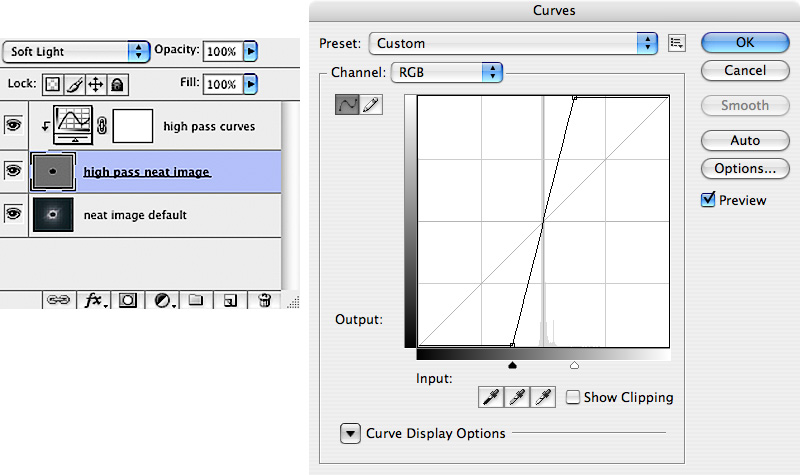Image resolution: width=800 pixels, height=475 pixels.
Task: Open the Channel RGB dropdown
Action: tap(446, 72)
